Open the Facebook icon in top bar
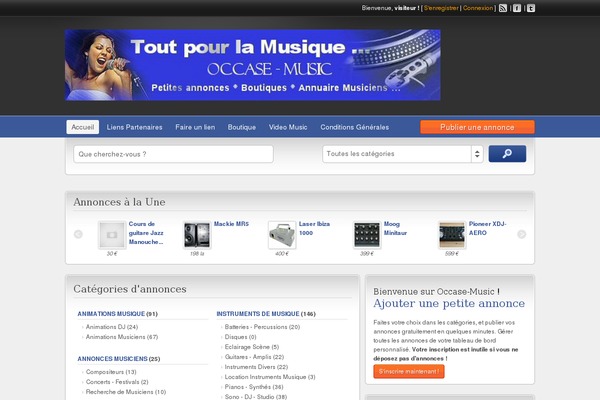 517,8
